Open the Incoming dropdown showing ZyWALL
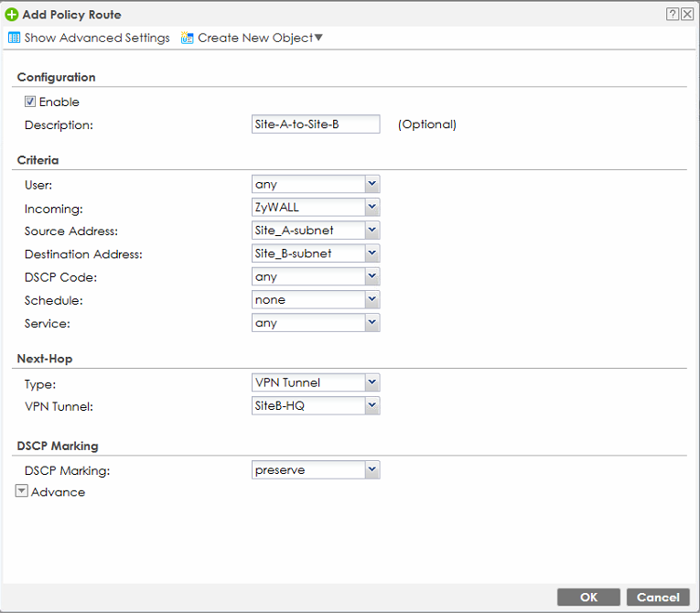This screenshot has width=700, height=613. pos(315,208)
